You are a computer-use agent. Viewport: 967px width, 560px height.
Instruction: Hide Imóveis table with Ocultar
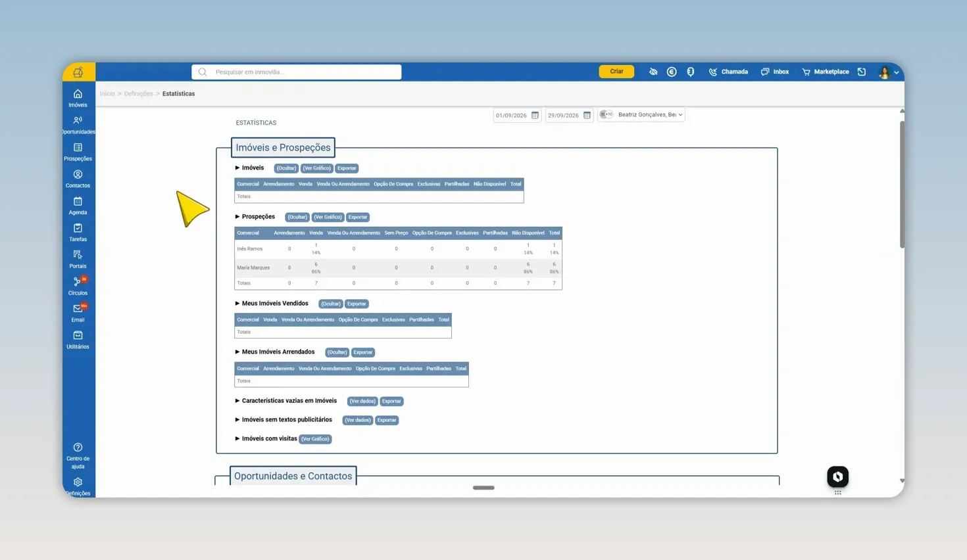[x=286, y=168]
